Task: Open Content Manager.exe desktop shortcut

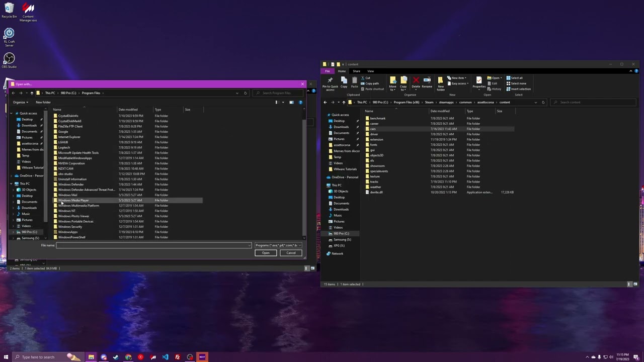Action: 28,13
